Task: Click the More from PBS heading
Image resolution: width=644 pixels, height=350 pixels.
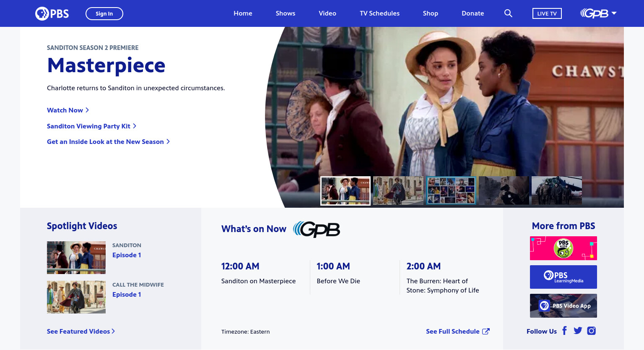Action: point(563,226)
